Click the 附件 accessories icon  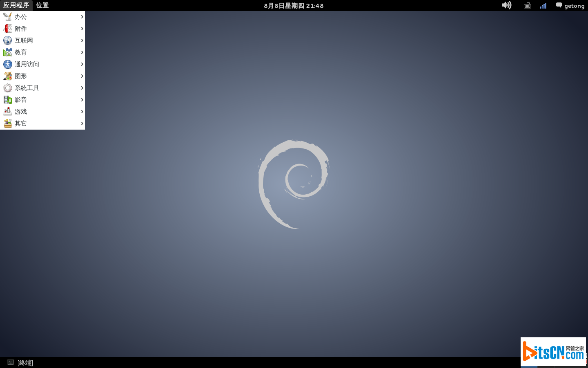point(8,29)
